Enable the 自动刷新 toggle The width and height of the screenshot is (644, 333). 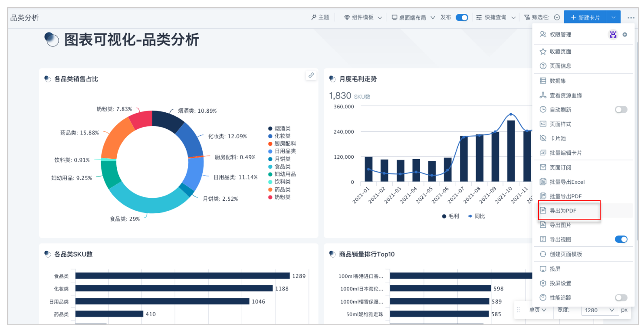621,110
